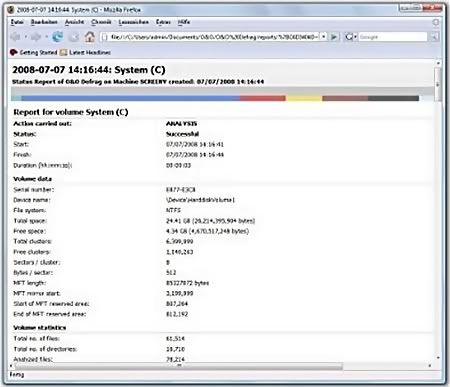Click the horizontal scrollbar left arrow
Screen dimensions: 450x387
point(11,366)
